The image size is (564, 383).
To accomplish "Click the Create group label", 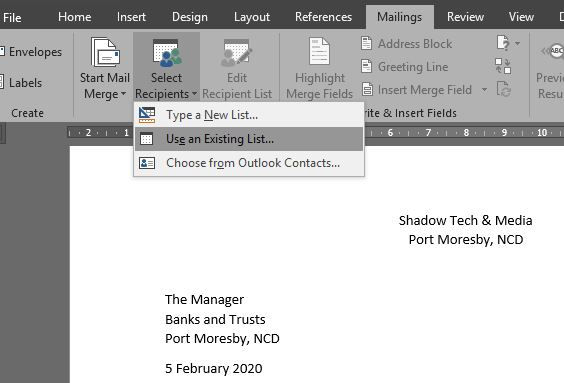I will click(27, 113).
